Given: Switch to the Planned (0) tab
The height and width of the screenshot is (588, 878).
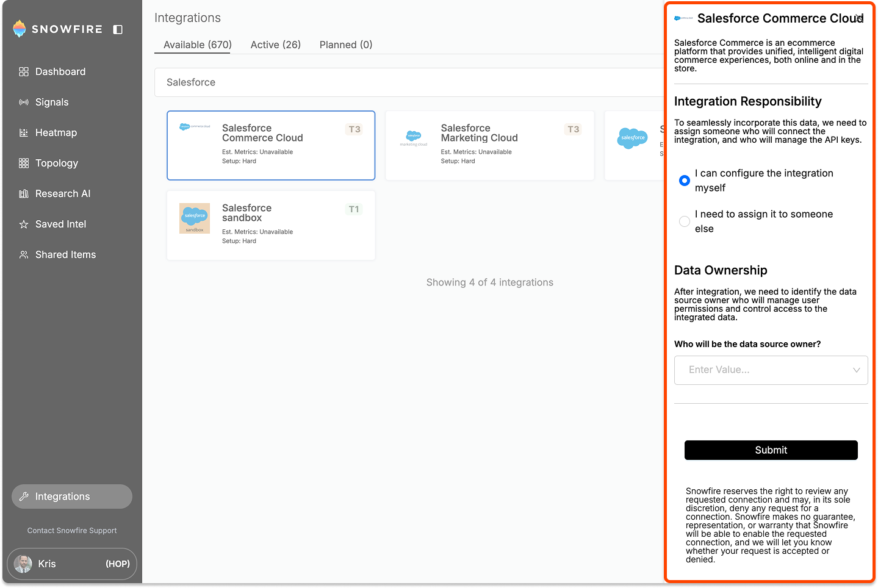Looking at the screenshot, I should pos(346,45).
